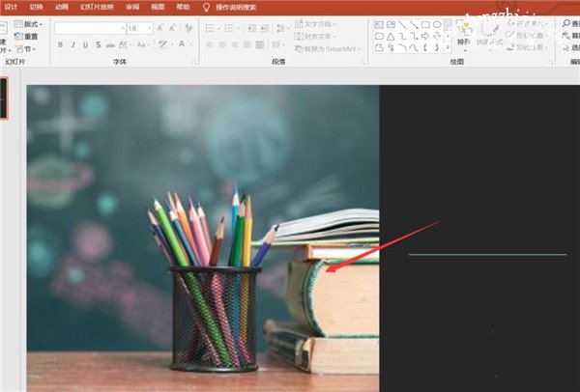Select the right block arrow shape
Screen dimensions: 580x392
pos(425,37)
